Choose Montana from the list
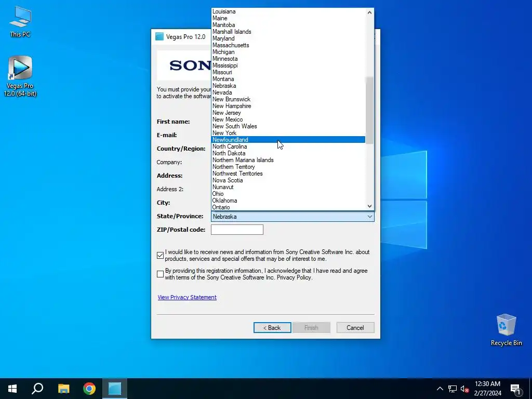532x399 pixels. point(288,79)
